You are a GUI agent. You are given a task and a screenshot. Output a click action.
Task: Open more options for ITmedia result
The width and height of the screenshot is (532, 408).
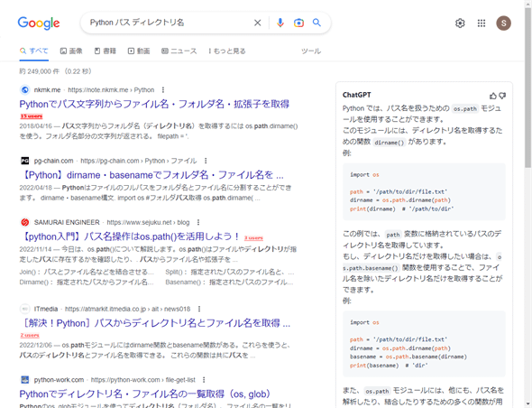[199, 309]
